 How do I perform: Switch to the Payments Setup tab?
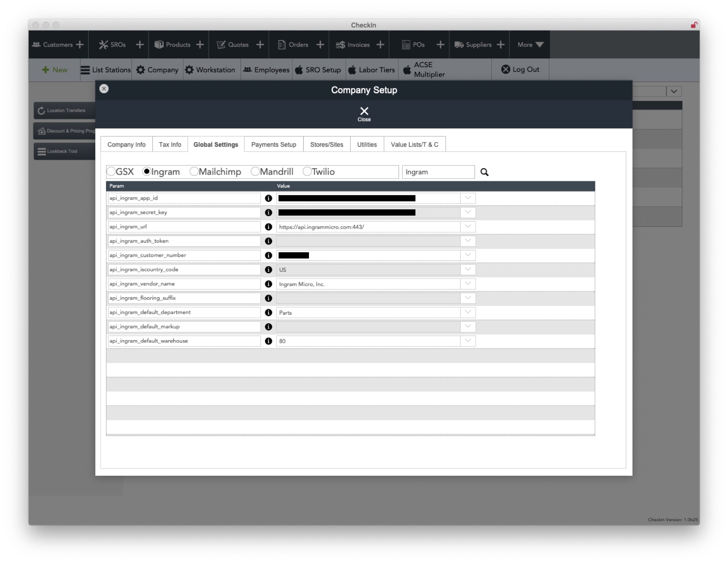(274, 144)
